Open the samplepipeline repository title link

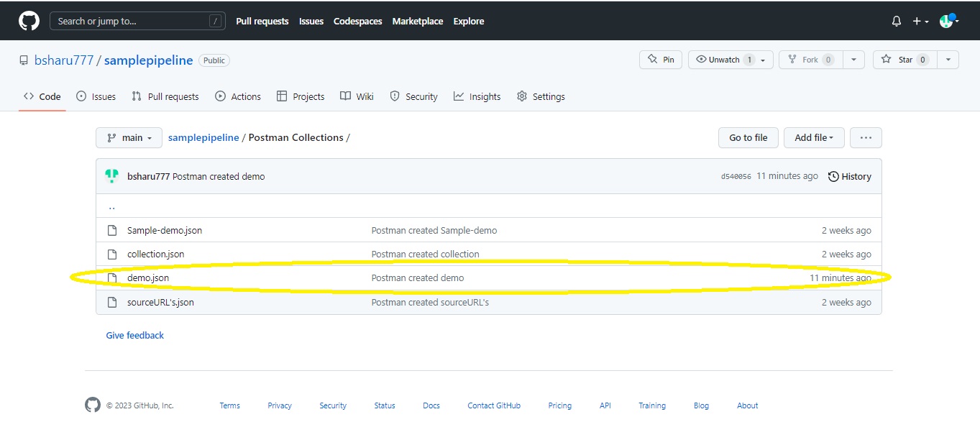click(x=149, y=60)
